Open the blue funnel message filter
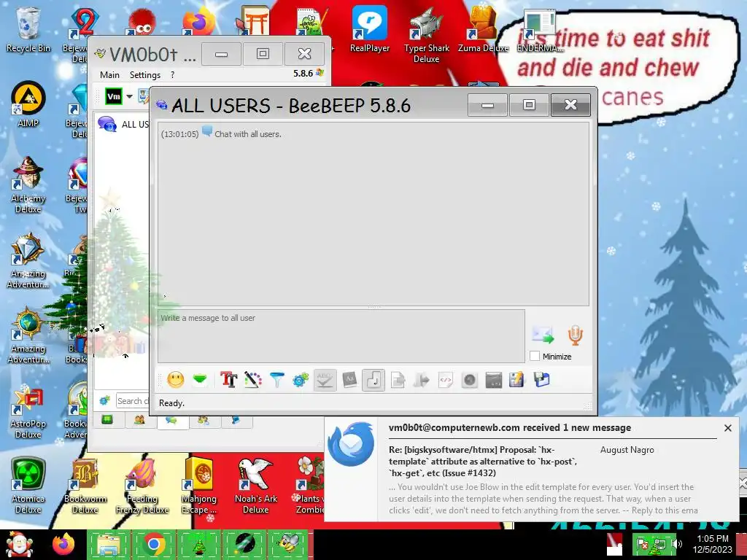The width and height of the screenshot is (747, 560). 276,379
